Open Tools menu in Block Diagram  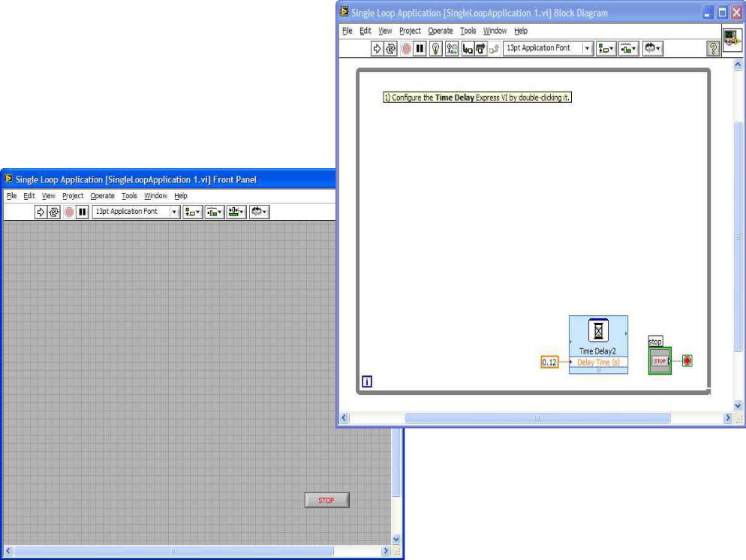tap(468, 31)
